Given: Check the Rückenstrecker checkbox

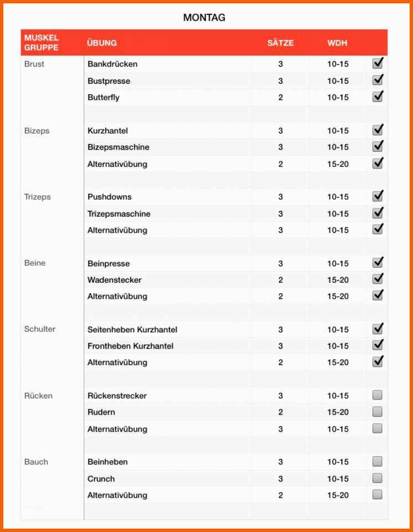Looking at the screenshot, I should click(x=378, y=396).
